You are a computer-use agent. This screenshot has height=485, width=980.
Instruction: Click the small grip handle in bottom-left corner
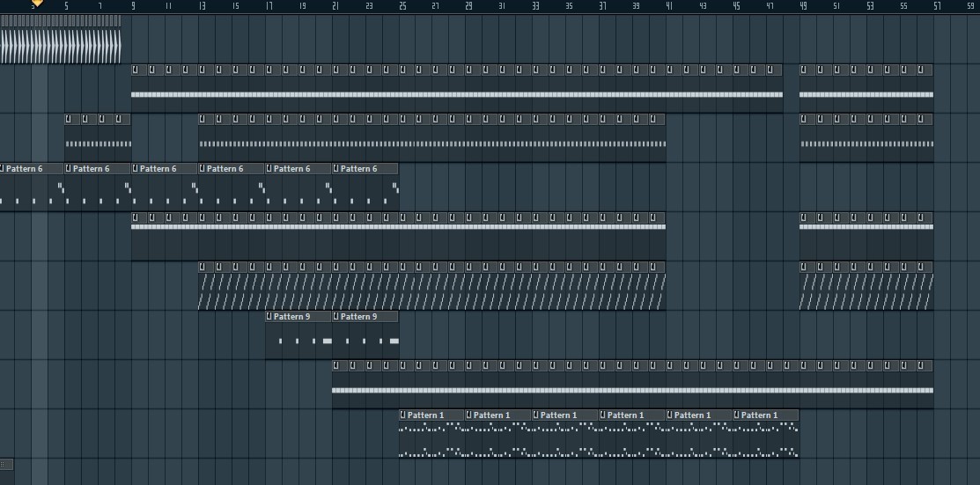point(6,463)
